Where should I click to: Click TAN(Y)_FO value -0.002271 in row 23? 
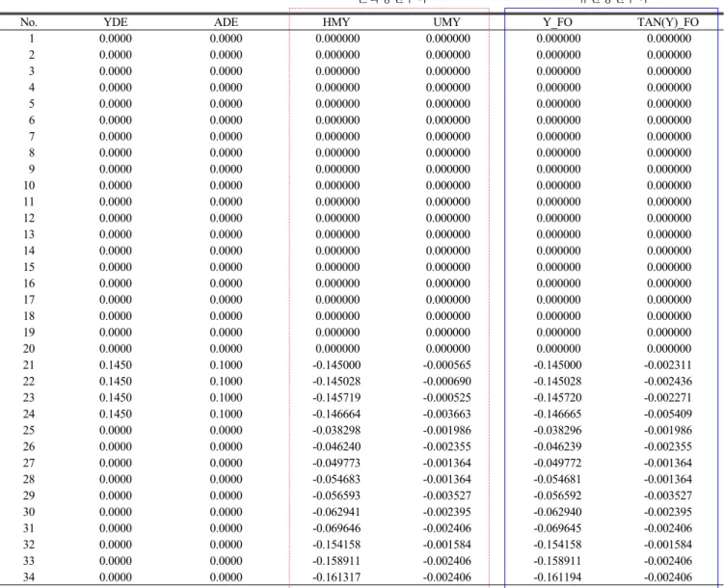pos(668,398)
